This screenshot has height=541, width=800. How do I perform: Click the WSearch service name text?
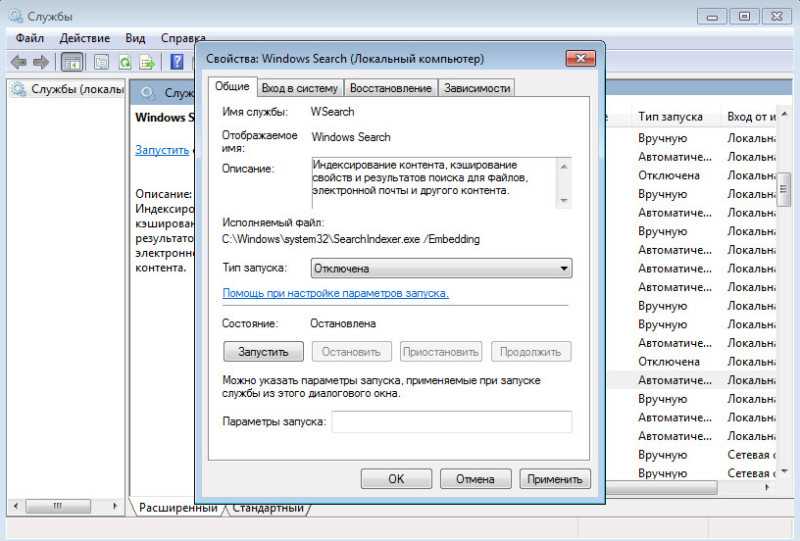tap(332, 112)
